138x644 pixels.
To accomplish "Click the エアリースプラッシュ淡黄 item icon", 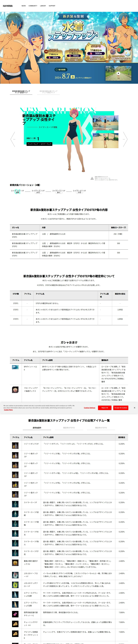I will click(15, 604).
